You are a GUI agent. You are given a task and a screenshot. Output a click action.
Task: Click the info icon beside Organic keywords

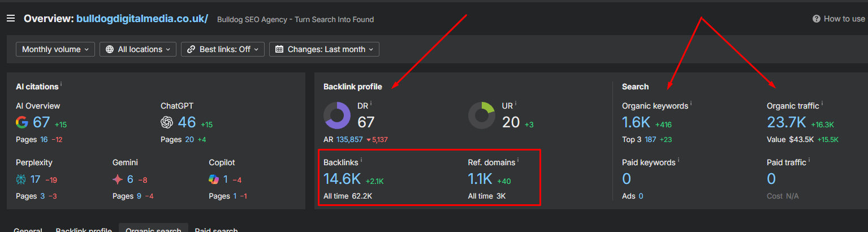coord(691,104)
